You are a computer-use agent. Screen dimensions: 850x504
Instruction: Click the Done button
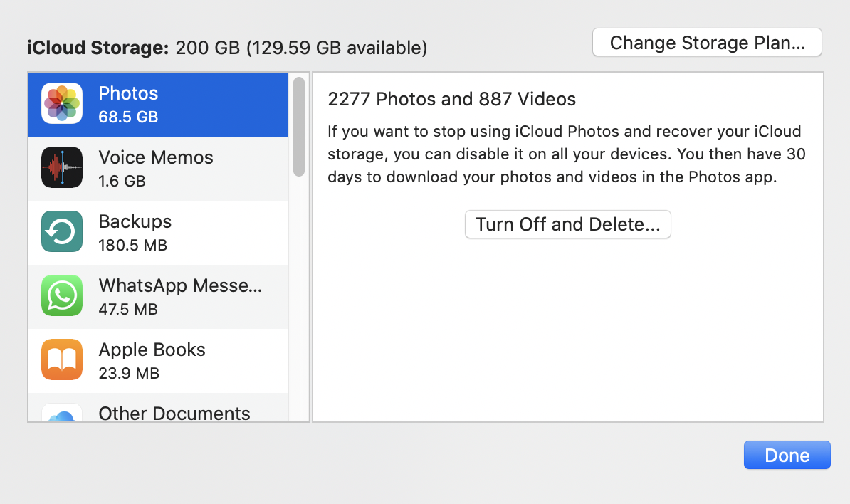(x=787, y=454)
